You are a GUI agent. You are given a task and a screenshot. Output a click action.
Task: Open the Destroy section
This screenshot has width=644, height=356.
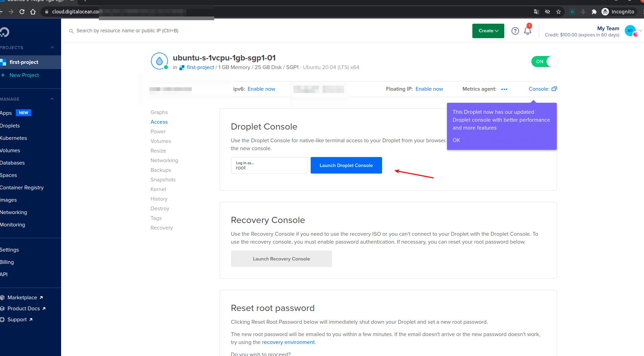[160, 209]
